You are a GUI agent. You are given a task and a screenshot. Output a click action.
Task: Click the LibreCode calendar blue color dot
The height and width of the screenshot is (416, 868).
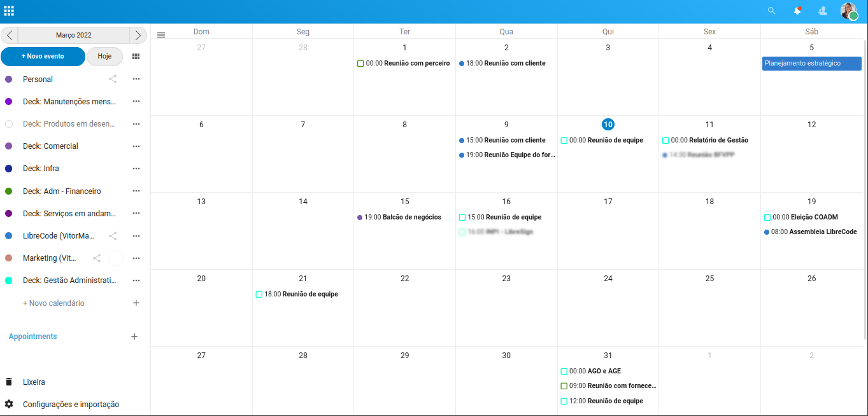[9, 236]
